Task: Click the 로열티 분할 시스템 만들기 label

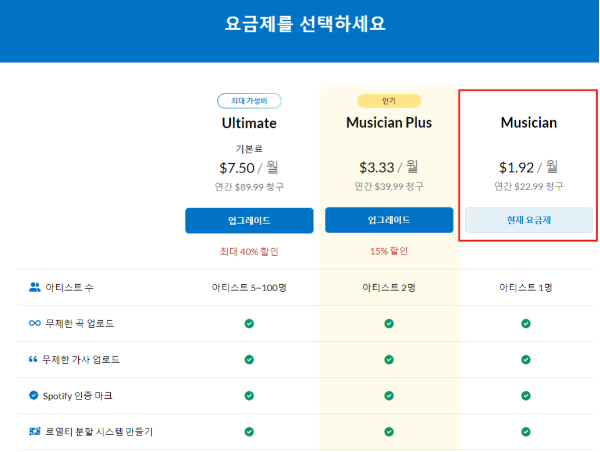Action: (x=99, y=432)
